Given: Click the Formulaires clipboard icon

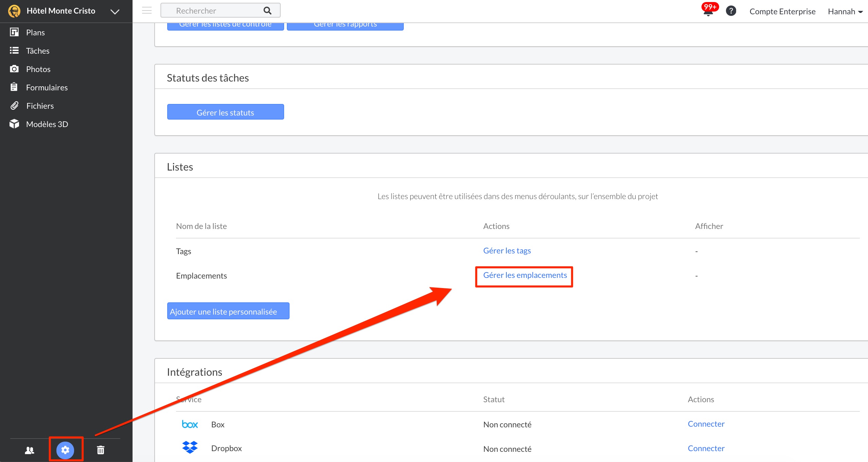Looking at the screenshot, I should point(14,87).
